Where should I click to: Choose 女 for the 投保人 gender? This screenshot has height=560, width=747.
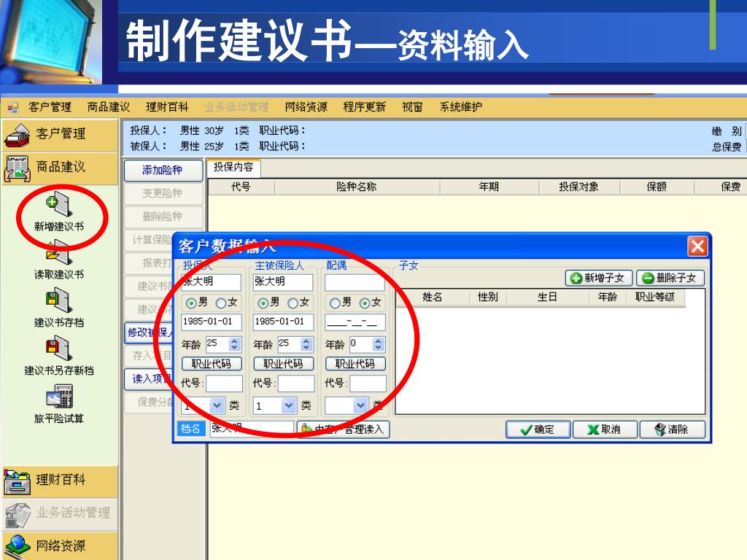[x=222, y=303]
